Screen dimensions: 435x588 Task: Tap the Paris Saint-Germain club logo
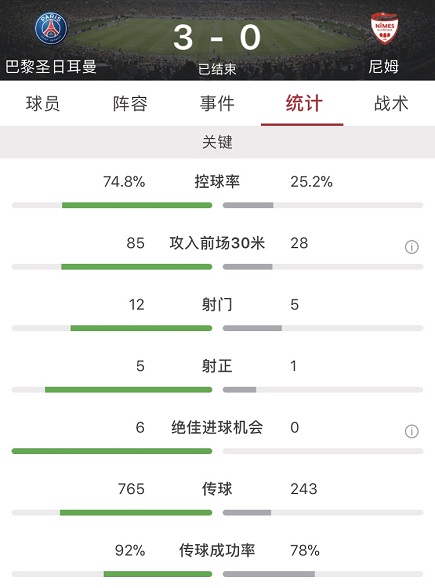coord(51,28)
